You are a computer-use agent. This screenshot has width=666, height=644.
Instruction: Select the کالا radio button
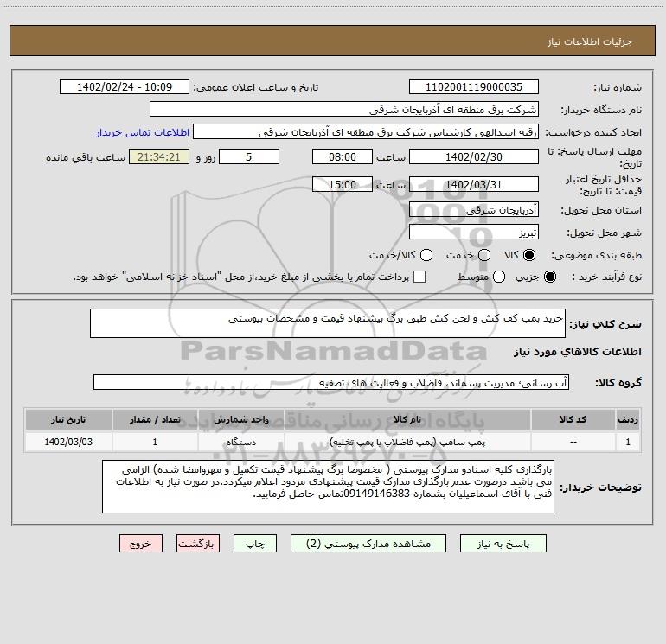[x=529, y=255]
